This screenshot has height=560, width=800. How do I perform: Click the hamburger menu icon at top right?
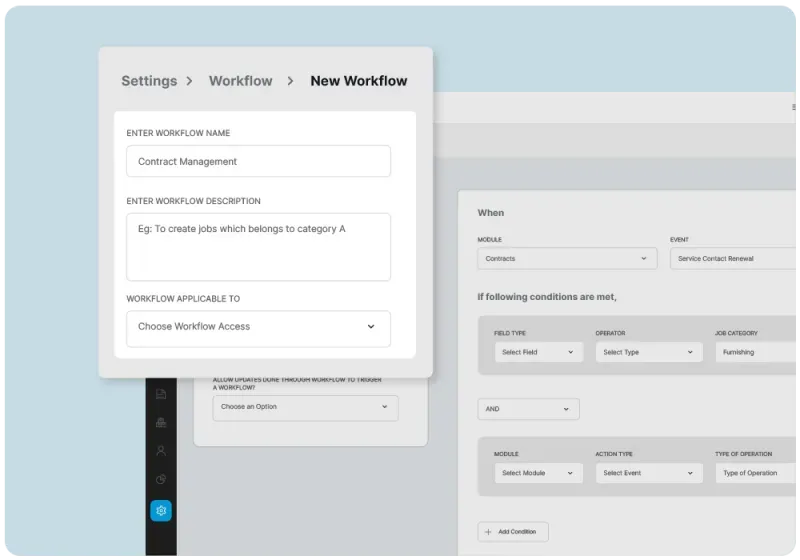(x=795, y=107)
